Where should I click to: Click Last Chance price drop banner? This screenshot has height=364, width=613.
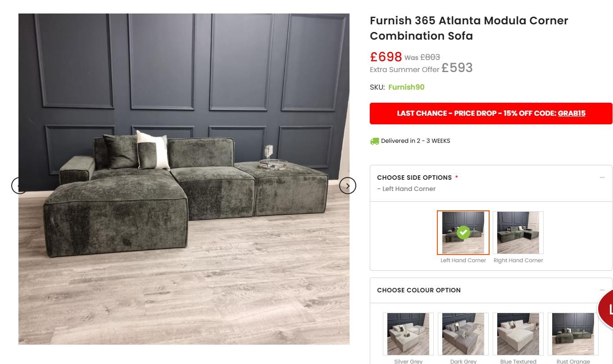pos(491,114)
